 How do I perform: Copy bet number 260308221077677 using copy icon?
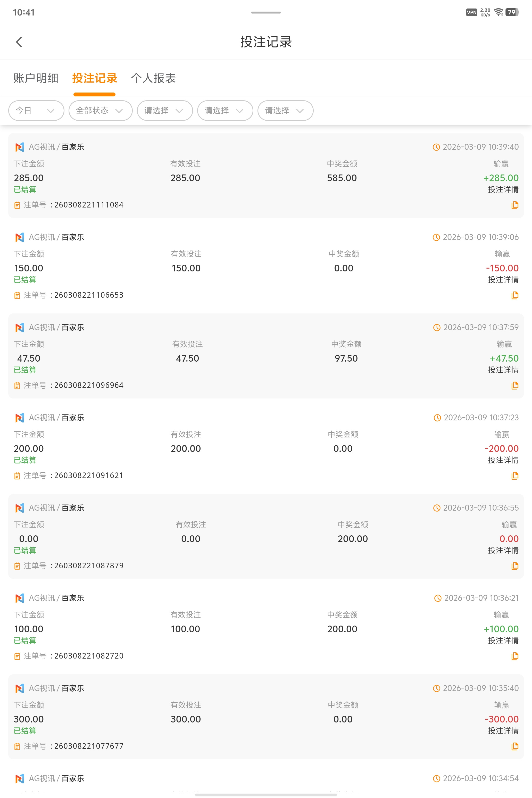(x=515, y=746)
